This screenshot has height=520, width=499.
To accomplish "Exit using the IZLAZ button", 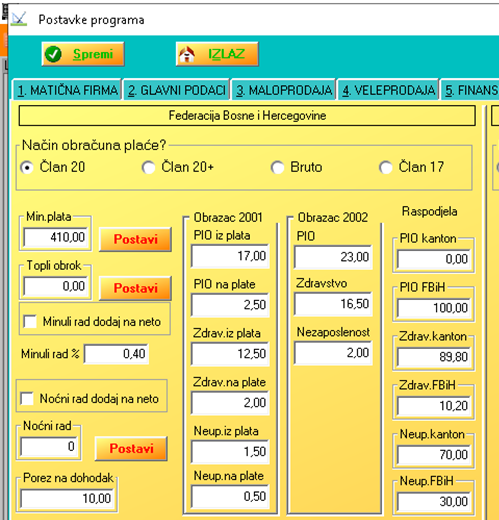I will click(217, 54).
